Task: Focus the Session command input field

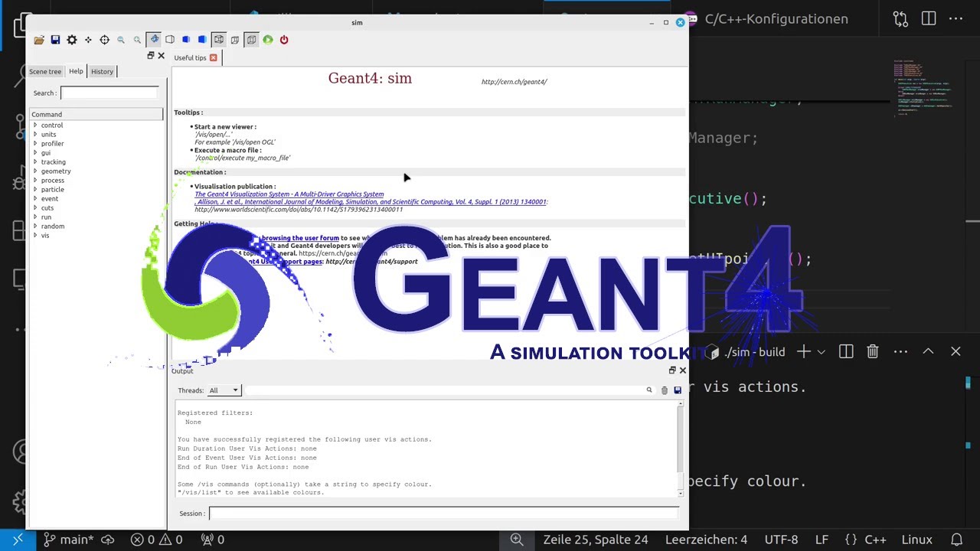Action: (x=444, y=514)
